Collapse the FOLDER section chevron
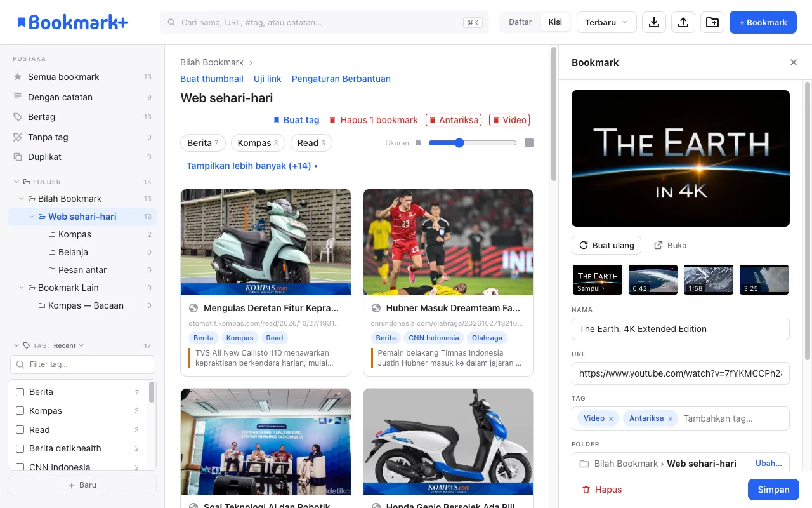 [16, 182]
